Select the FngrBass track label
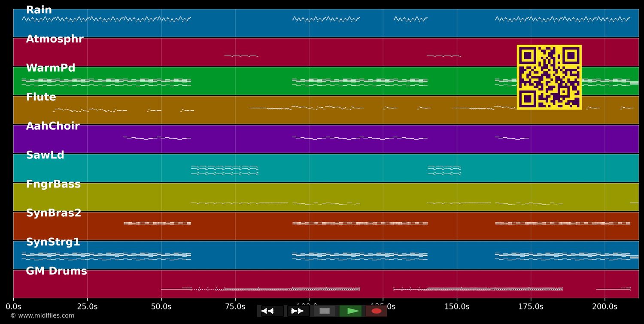This screenshot has height=324, width=644. (x=53, y=184)
